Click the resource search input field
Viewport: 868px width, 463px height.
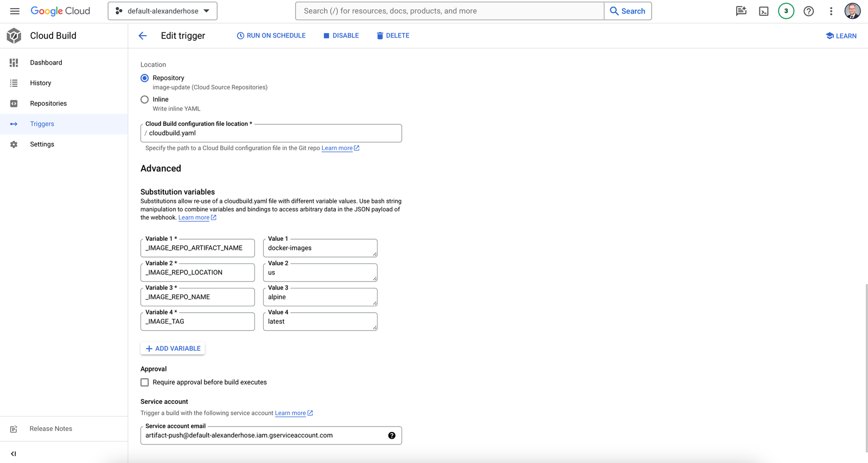[450, 11]
